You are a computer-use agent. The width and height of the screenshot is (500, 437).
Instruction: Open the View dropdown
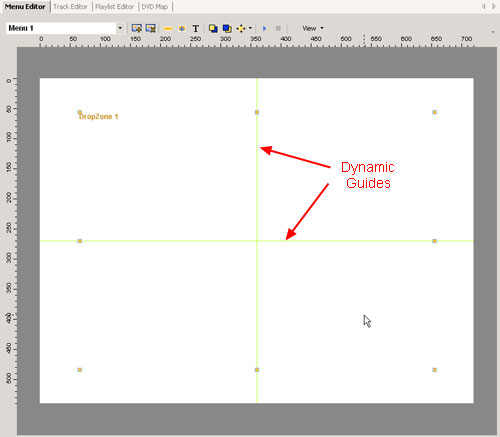[x=313, y=28]
